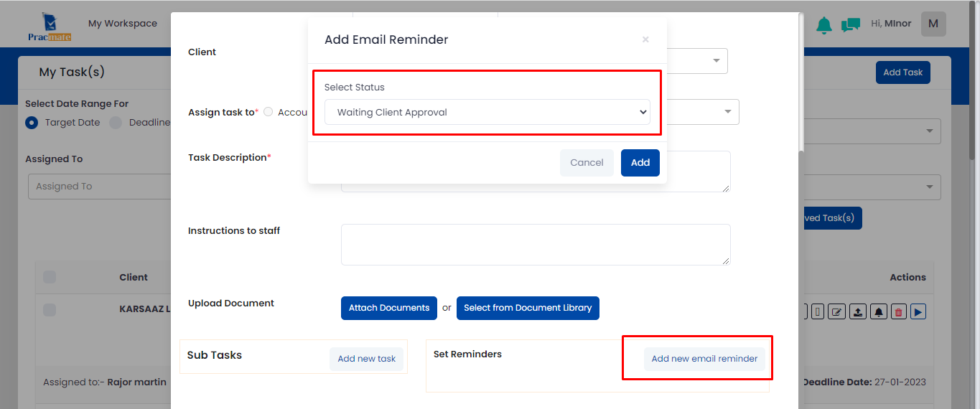Open the chat messages icon
This screenshot has width=980, height=409.
(x=851, y=25)
